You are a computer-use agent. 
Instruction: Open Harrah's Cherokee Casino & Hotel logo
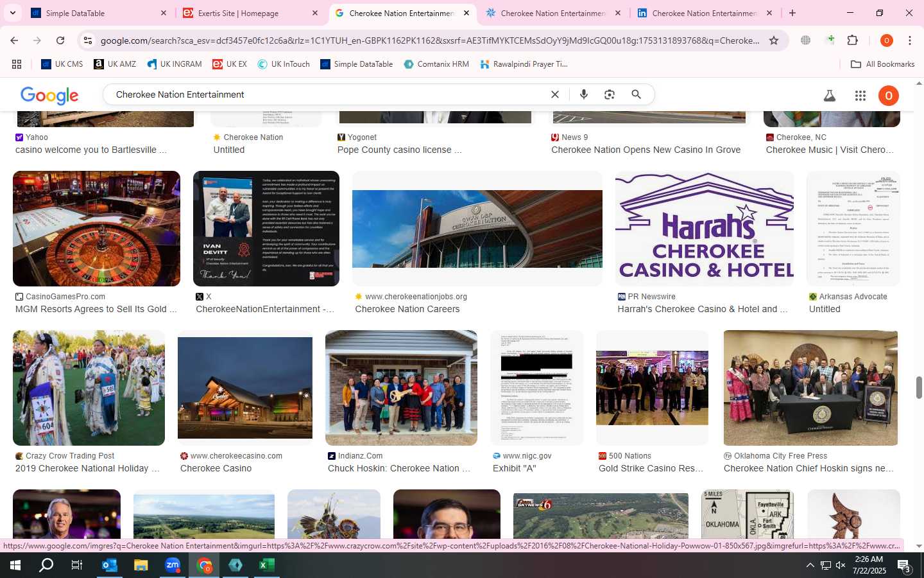coord(705,229)
